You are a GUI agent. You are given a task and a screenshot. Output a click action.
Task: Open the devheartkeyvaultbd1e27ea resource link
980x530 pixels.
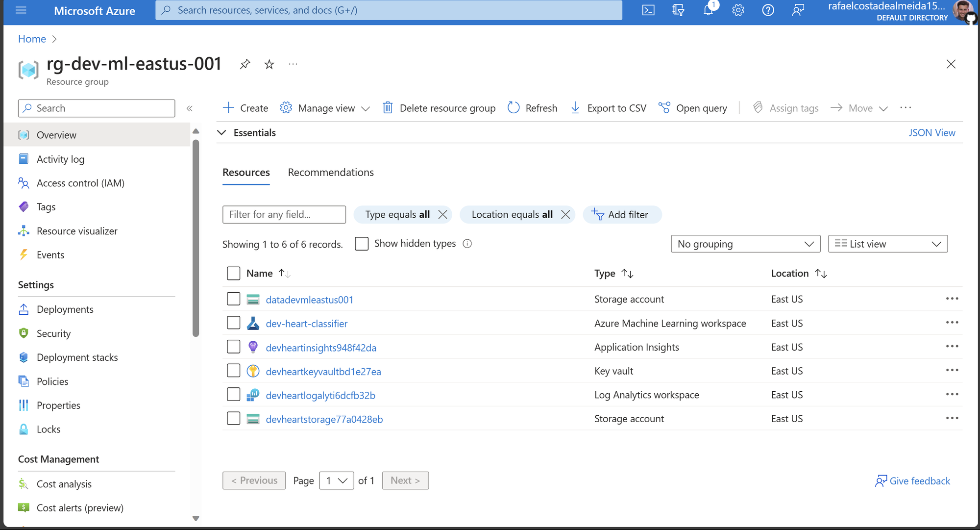click(x=323, y=372)
